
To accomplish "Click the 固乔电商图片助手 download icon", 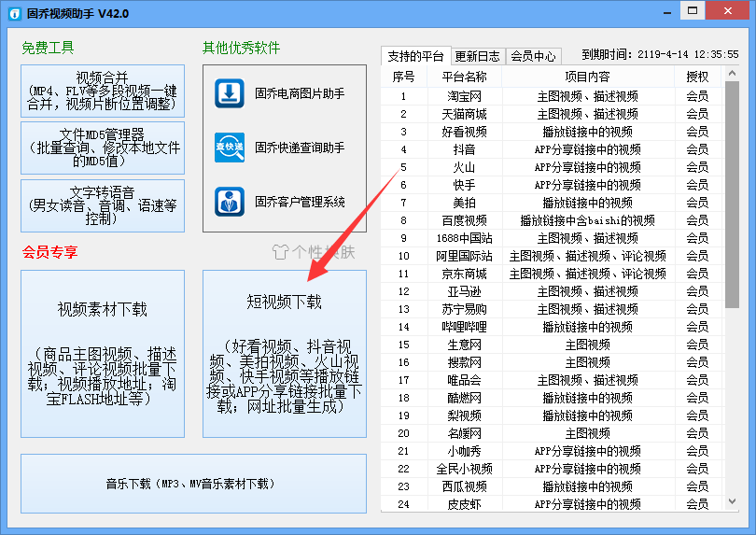I will (x=229, y=93).
